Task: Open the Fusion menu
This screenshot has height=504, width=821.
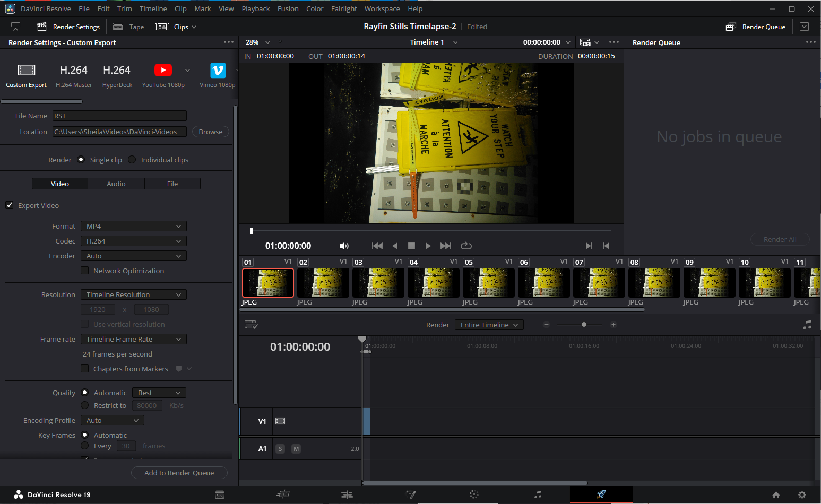Action: [x=288, y=8]
